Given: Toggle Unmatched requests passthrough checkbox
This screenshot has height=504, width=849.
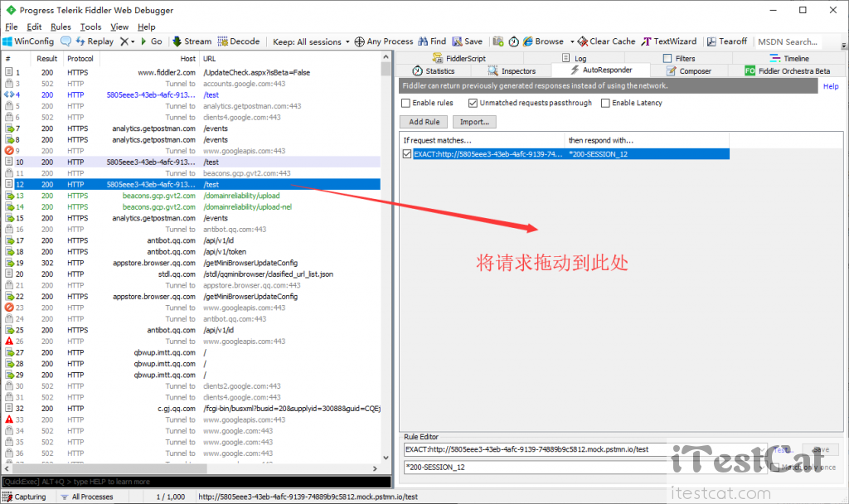Looking at the screenshot, I should (x=473, y=103).
